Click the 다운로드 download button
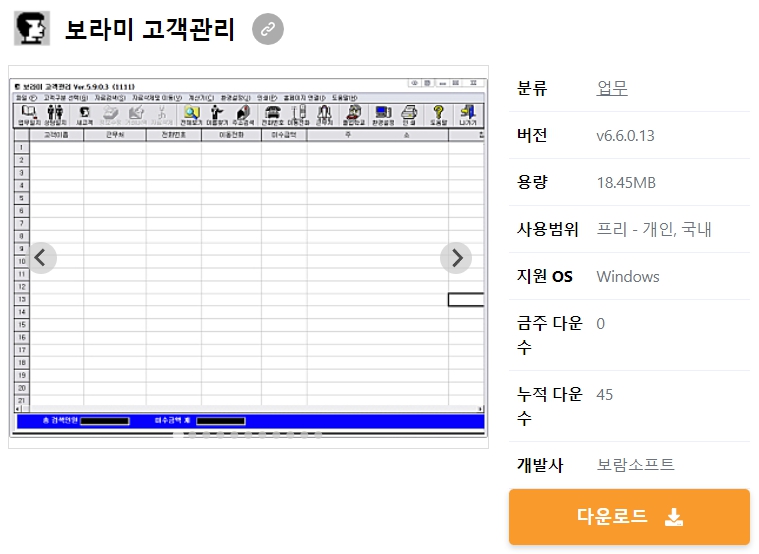 pos(629,517)
